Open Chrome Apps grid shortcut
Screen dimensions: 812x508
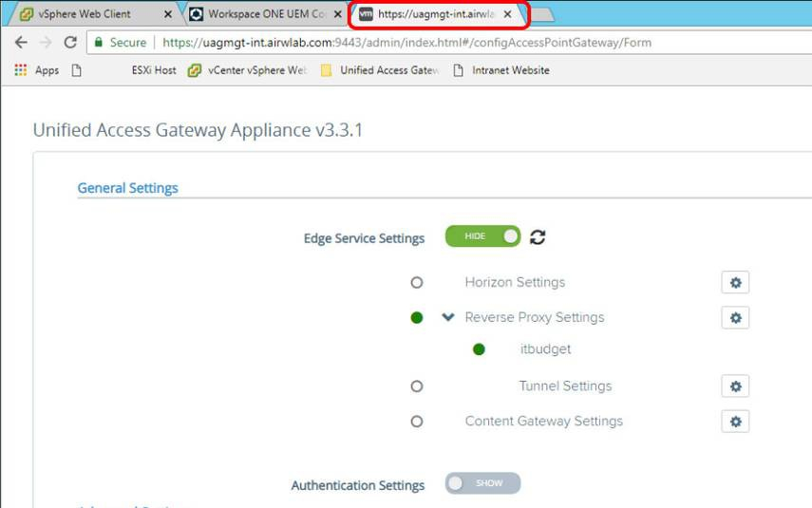coord(36,70)
